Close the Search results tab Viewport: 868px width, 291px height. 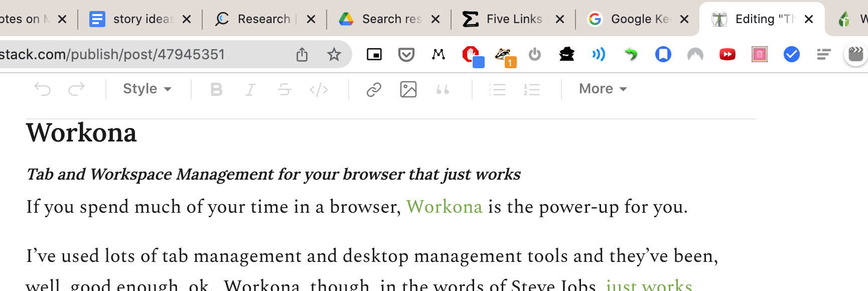[436, 19]
